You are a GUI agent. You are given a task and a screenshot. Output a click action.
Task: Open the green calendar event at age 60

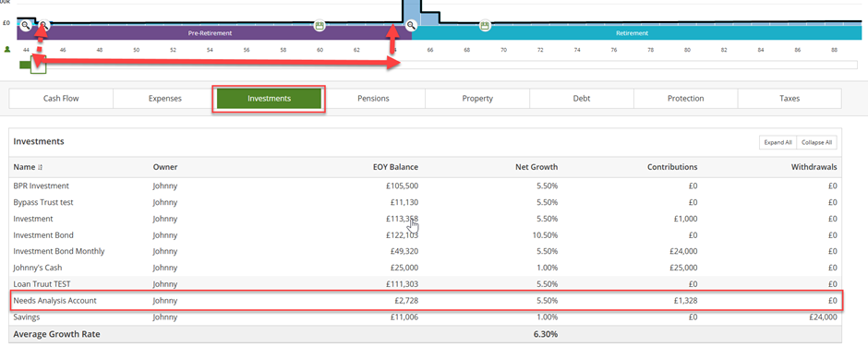(319, 26)
